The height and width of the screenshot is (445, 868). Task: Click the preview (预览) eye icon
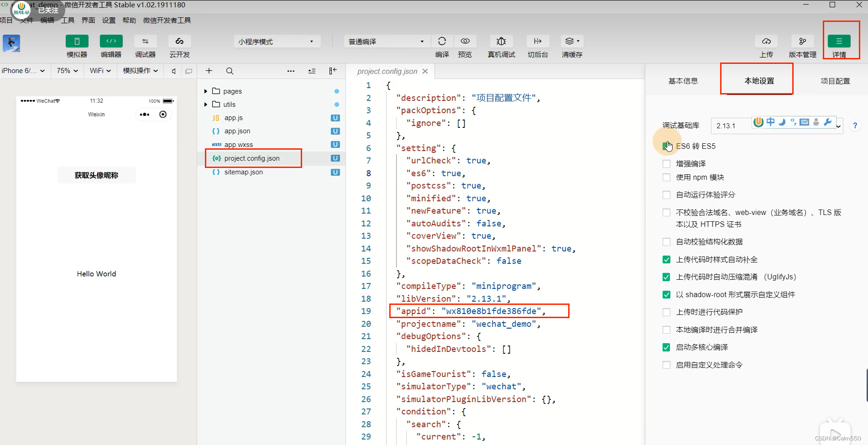pos(465,41)
